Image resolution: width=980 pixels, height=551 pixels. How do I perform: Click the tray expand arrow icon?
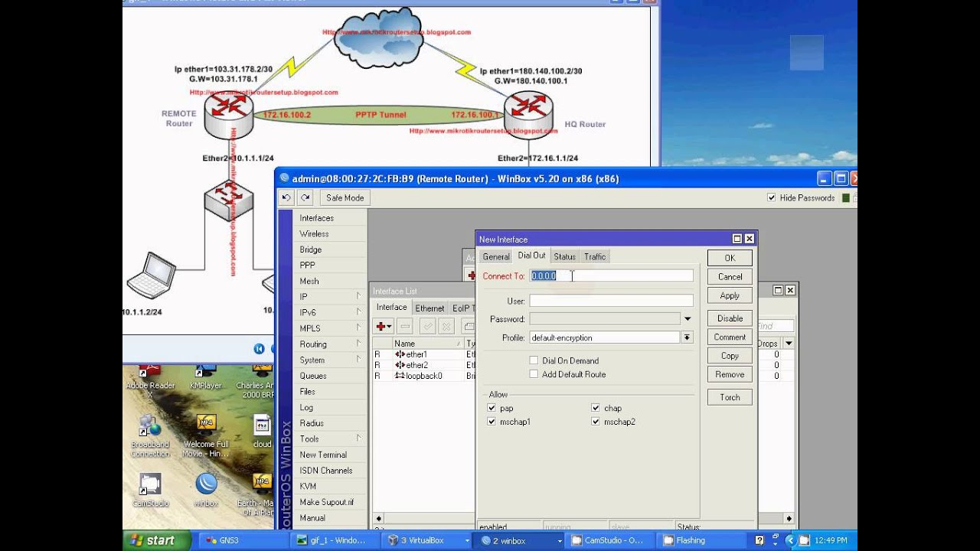(x=792, y=540)
